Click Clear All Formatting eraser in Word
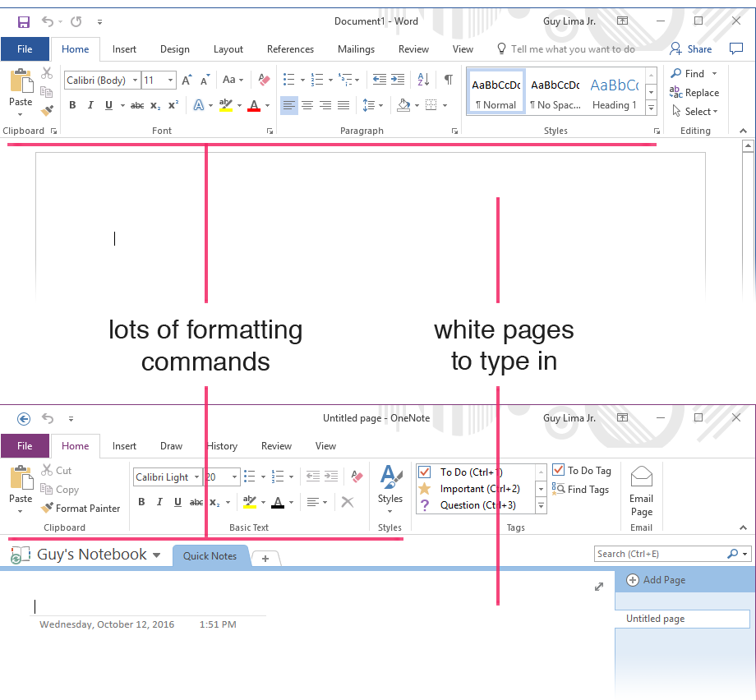756x700 pixels. pos(264,80)
